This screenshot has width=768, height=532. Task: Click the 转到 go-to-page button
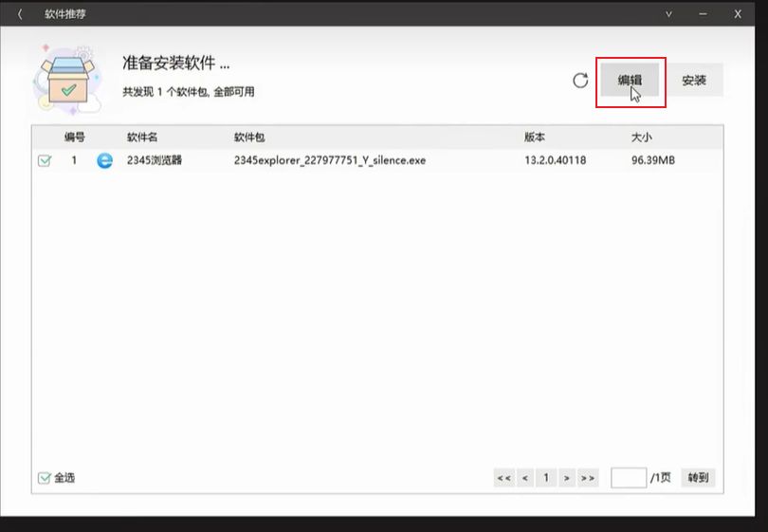point(698,478)
